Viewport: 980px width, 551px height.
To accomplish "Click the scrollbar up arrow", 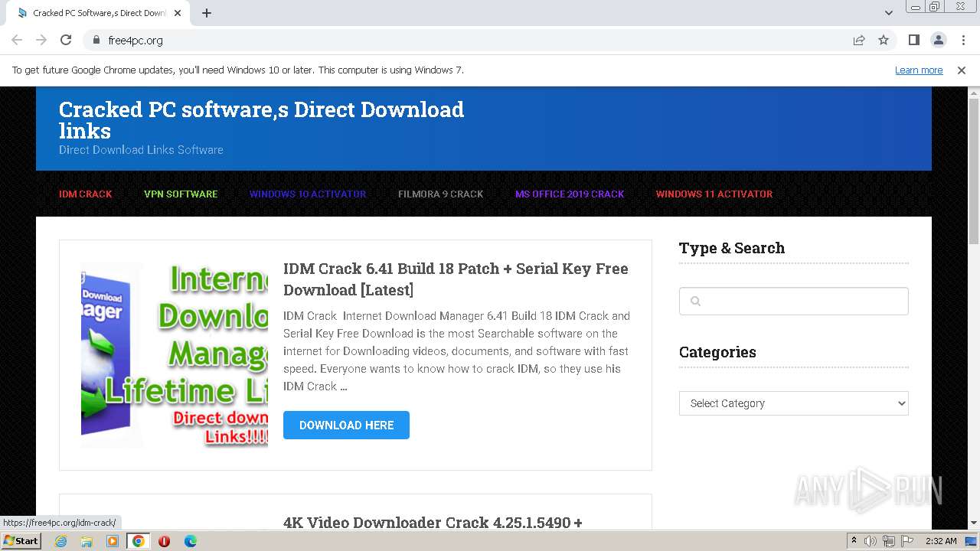I will point(974,92).
